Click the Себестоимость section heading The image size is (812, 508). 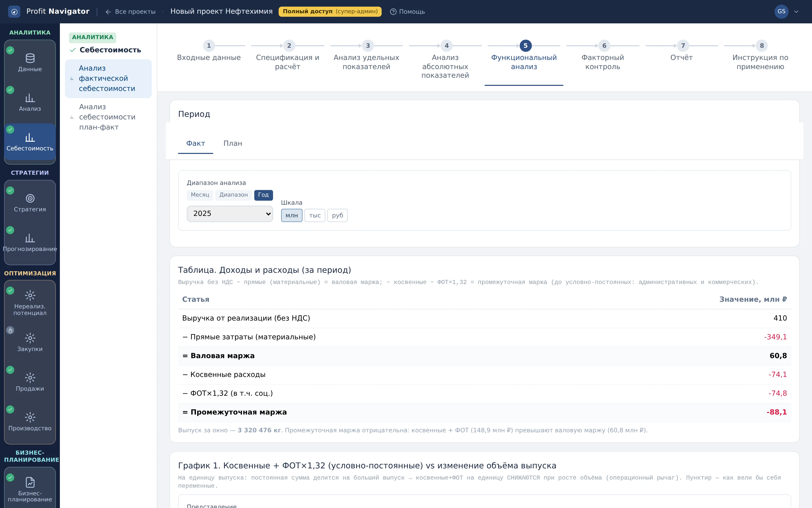[110, 50]
